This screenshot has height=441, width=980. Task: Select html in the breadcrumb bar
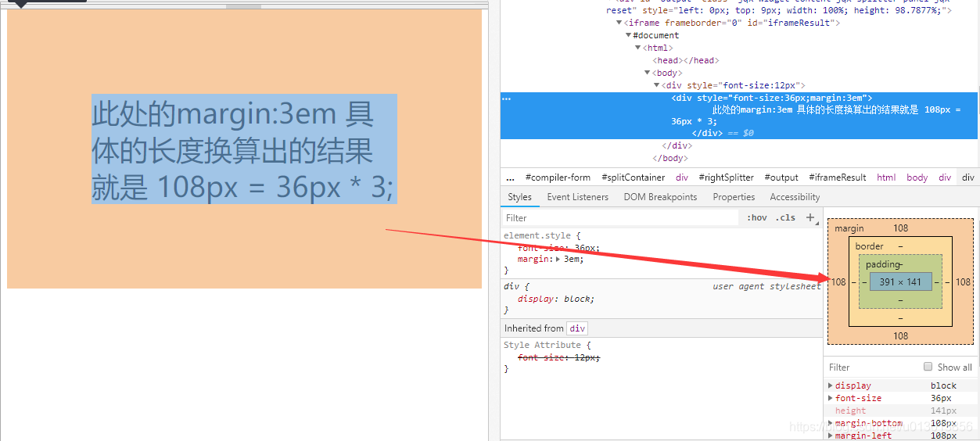coord(886,177)
